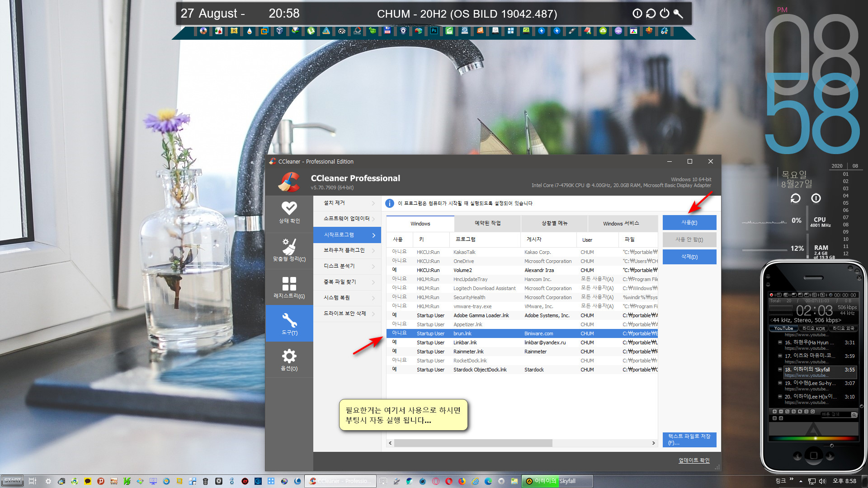
Task: Open CCleaner taskbar window button
Action: [340, 481]
